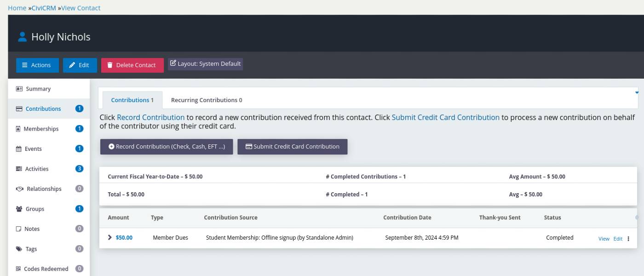Sort by Contribution Source column header
This screenshot has height=276, width=644.
(230, 218)
